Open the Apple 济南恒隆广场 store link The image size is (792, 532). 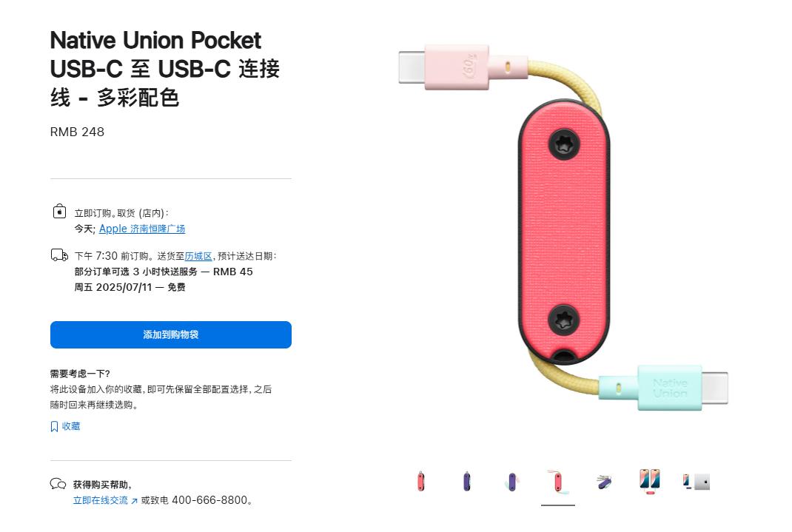(x=142, y=229)
